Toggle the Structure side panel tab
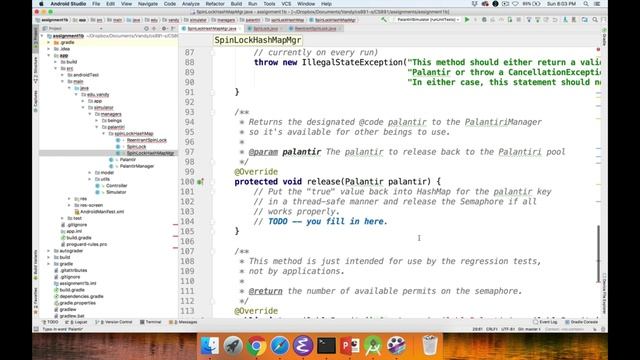 36,70
